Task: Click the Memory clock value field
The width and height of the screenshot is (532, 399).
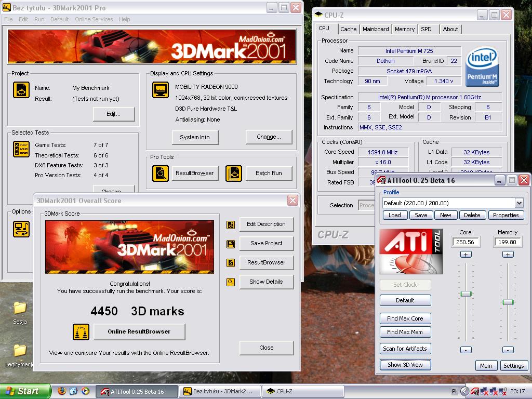Action: coord(508,242)
